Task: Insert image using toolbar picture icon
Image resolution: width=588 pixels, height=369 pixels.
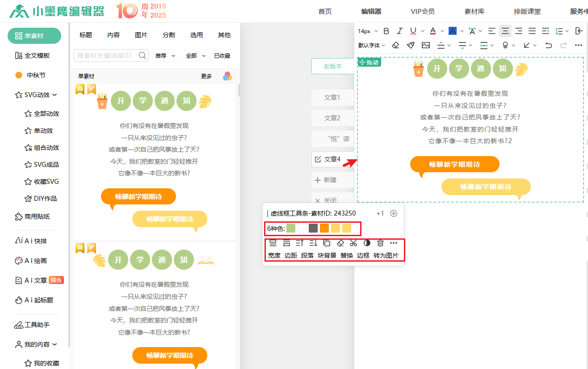Action: [425, 45]
